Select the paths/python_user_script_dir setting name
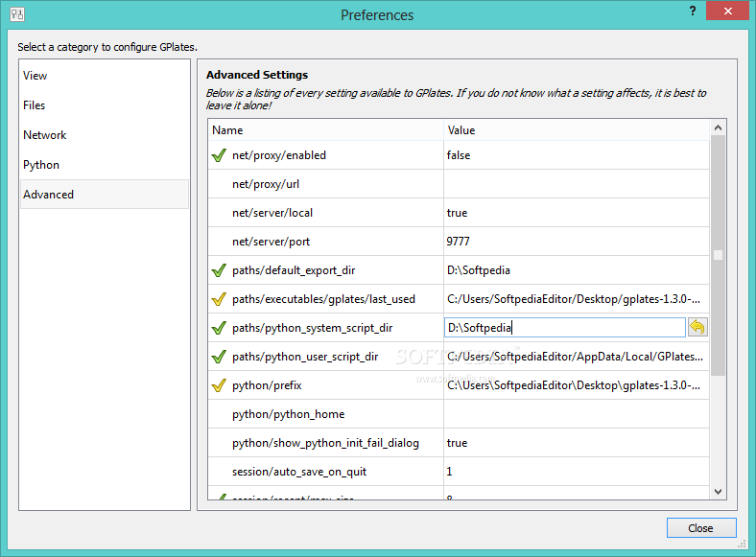756x557 pixels. (305, 357)
